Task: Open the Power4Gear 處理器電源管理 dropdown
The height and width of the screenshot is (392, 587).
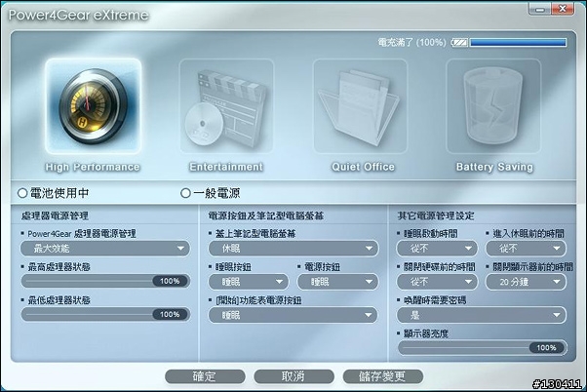Action: pyautogui.click(x=105, y=249)
